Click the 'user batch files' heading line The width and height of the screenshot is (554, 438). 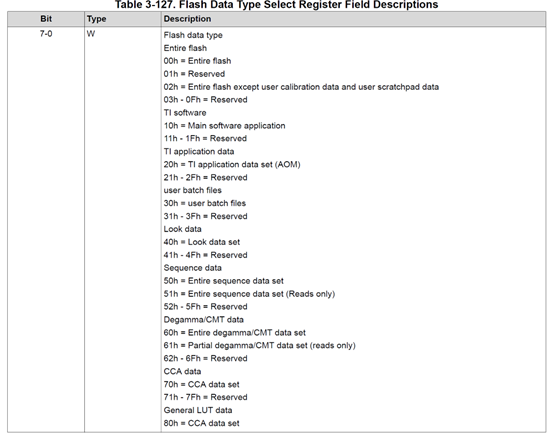pos(193,190)
